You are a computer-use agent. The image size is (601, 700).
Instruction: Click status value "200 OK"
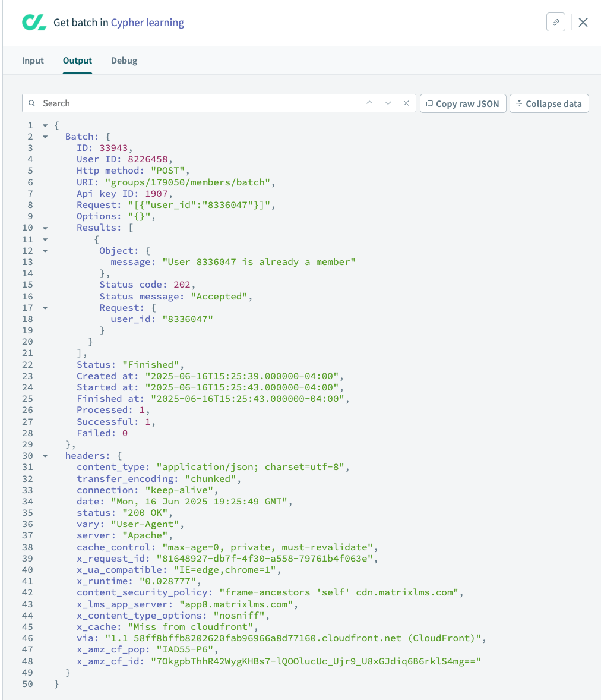pyautogui.click(x=145, y=513)
